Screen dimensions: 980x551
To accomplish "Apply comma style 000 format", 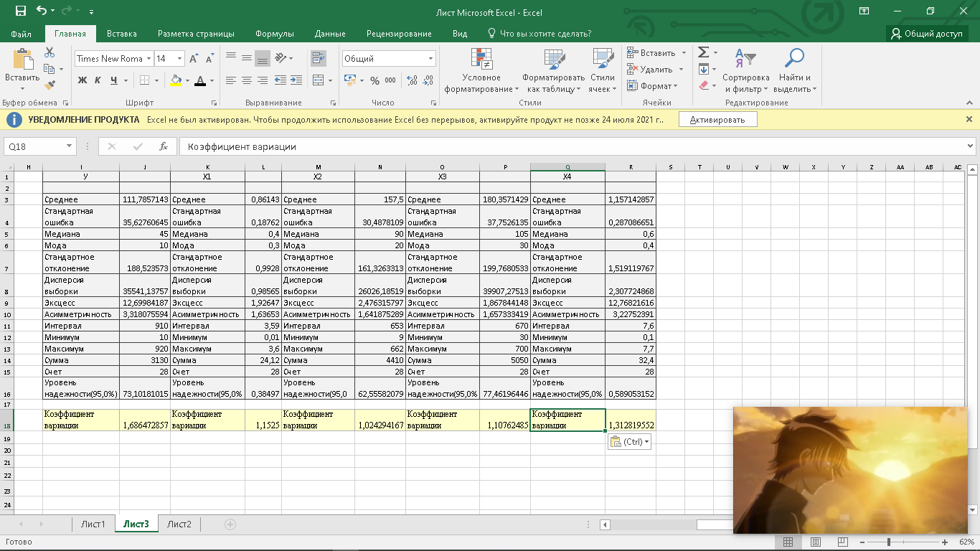I will (x=390, y=80).
